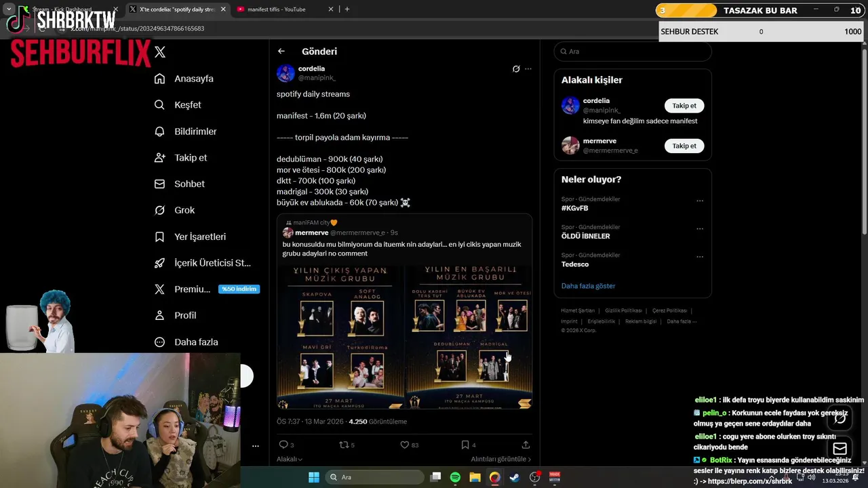
Task: Open the Alakalı sort dropdown
Action: tap(290, 460)
